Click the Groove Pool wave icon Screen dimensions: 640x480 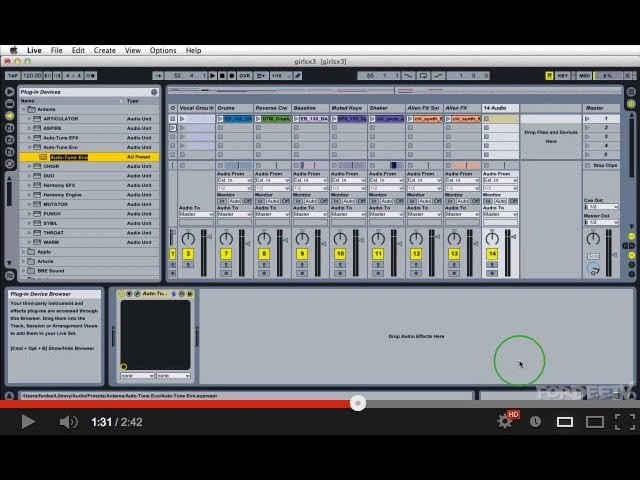point(10,276)
